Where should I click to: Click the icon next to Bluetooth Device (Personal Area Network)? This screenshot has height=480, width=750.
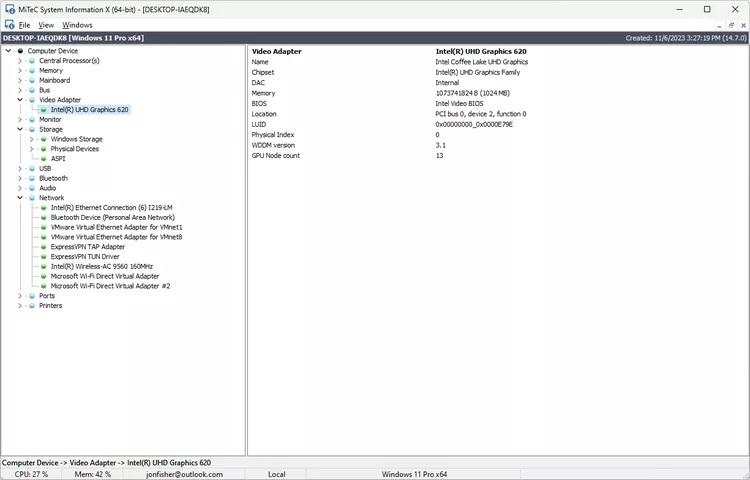43,217
